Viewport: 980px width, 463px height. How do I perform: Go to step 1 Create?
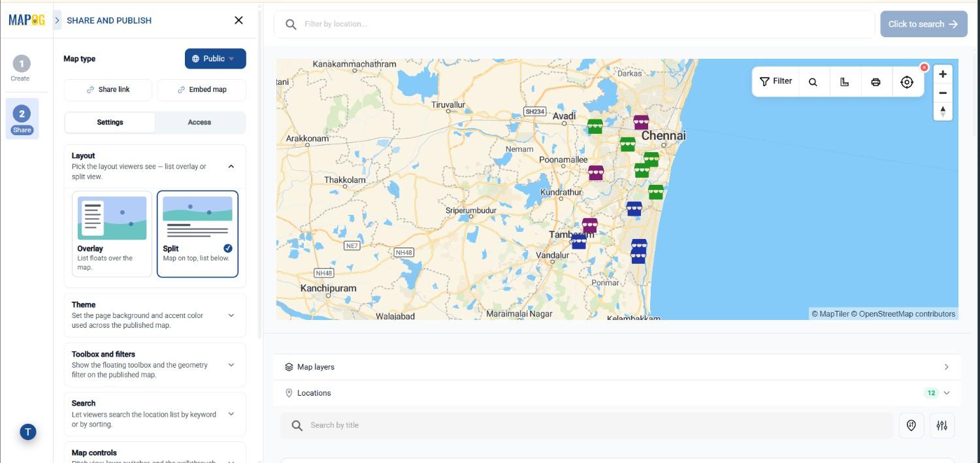click(x=20, y=68)
